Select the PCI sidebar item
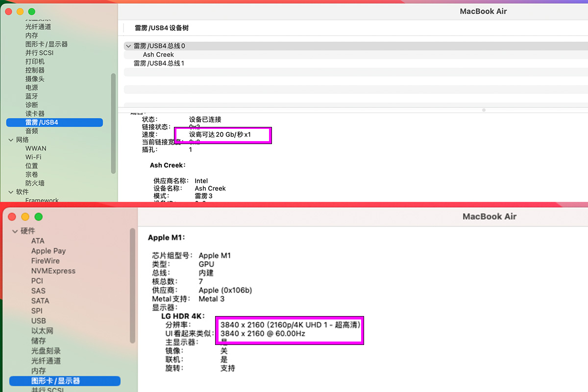The height and width of the screenshot is (392, 588). 37,281
